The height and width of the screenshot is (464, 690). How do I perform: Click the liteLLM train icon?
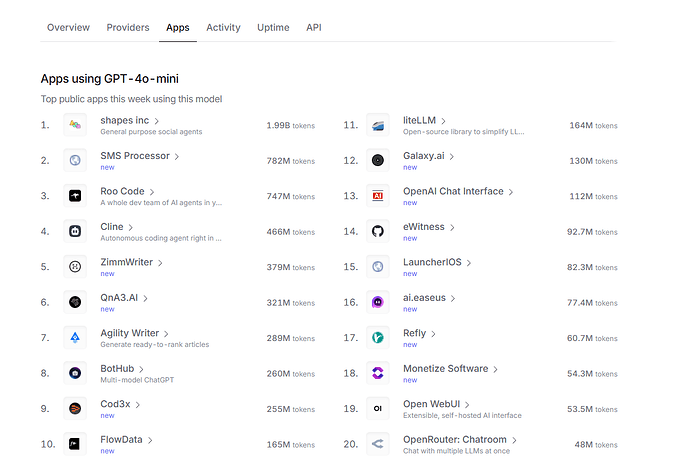tap(378, 125)
